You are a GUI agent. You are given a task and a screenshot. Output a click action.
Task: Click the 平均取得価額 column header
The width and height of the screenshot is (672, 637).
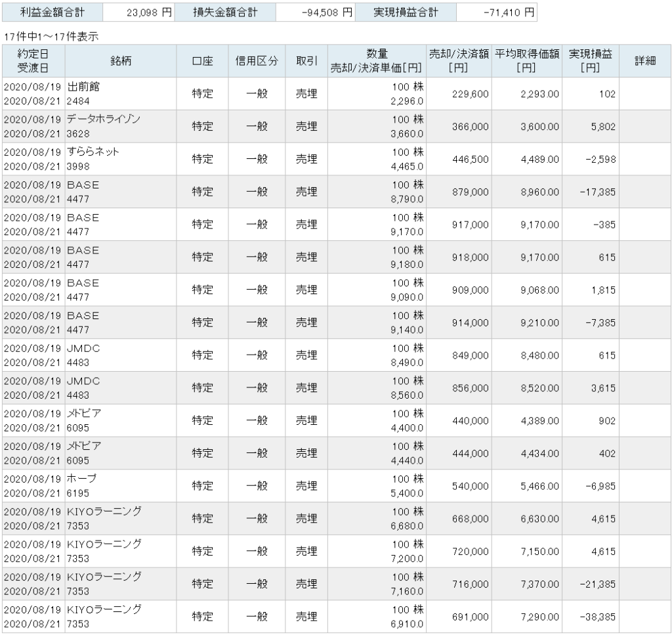click(x=527, y=61)
